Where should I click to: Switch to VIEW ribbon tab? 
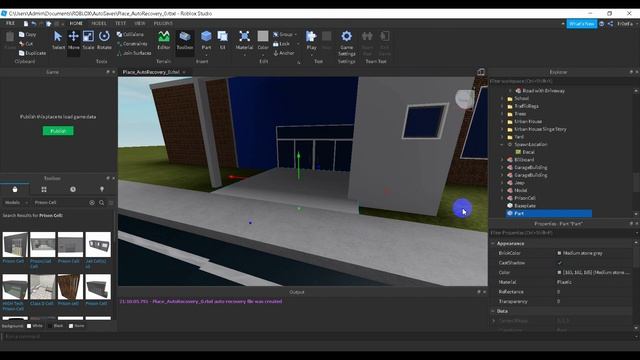tap(140, 24)
